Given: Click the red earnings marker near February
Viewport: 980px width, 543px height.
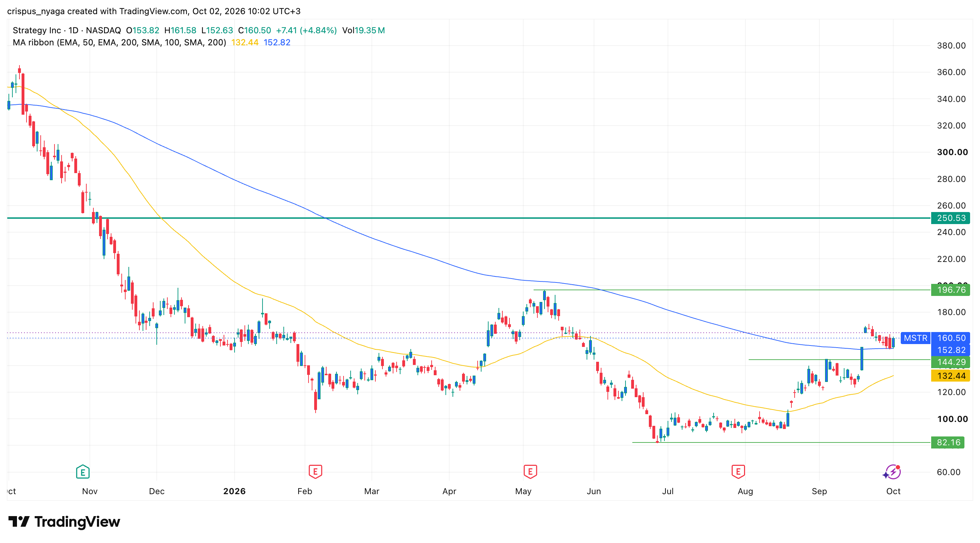Looking at the screenshot, I should [315, 472].
